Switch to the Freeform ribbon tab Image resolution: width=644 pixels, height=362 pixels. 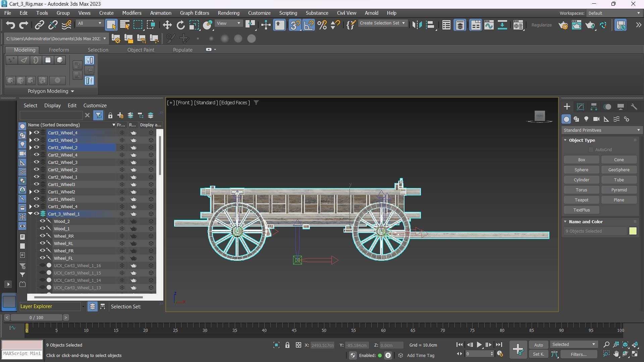(59, 50)
